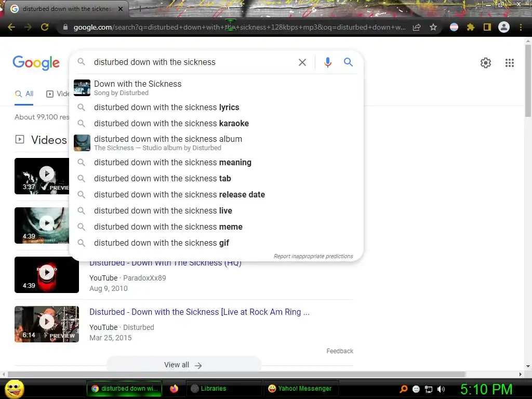Reload the page with refresh icon
This screenshot has height=399, width=532.
click(x=45, y=27)
